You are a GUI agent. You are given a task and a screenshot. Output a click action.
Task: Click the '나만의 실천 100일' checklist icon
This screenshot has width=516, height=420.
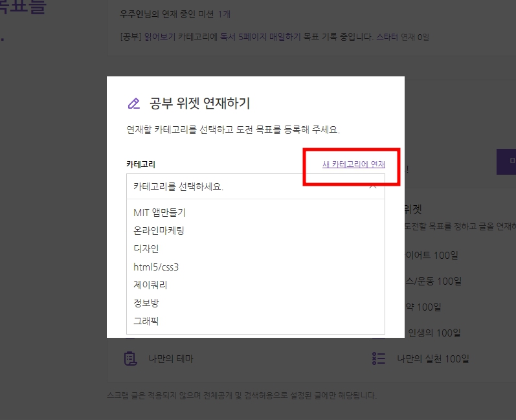coord(379,359)
